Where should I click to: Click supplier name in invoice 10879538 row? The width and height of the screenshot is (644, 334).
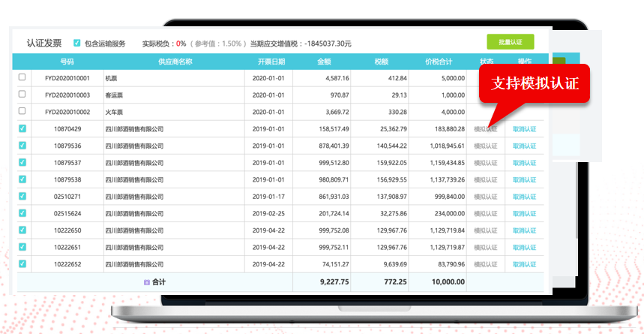click(134, 179)
